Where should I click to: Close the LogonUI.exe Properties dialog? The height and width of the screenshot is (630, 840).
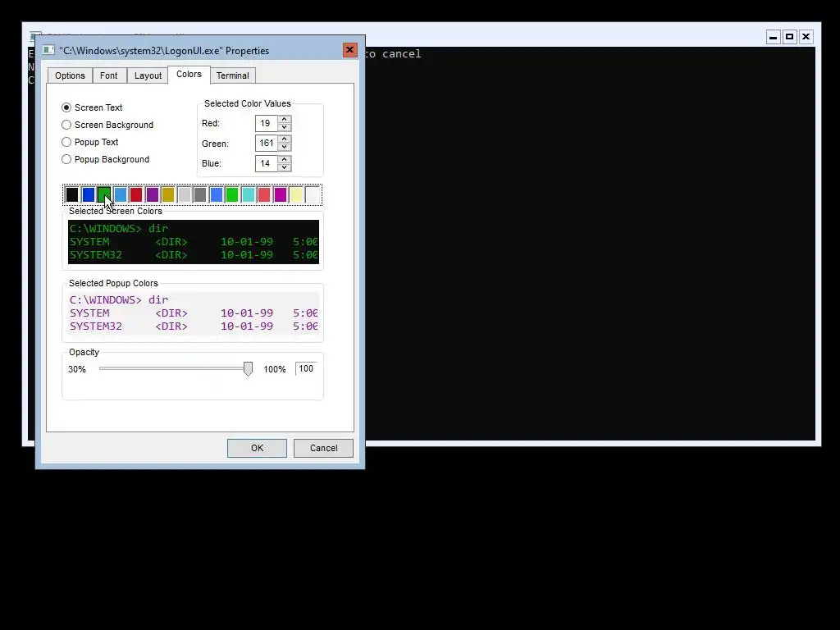[x=349, y=50]
